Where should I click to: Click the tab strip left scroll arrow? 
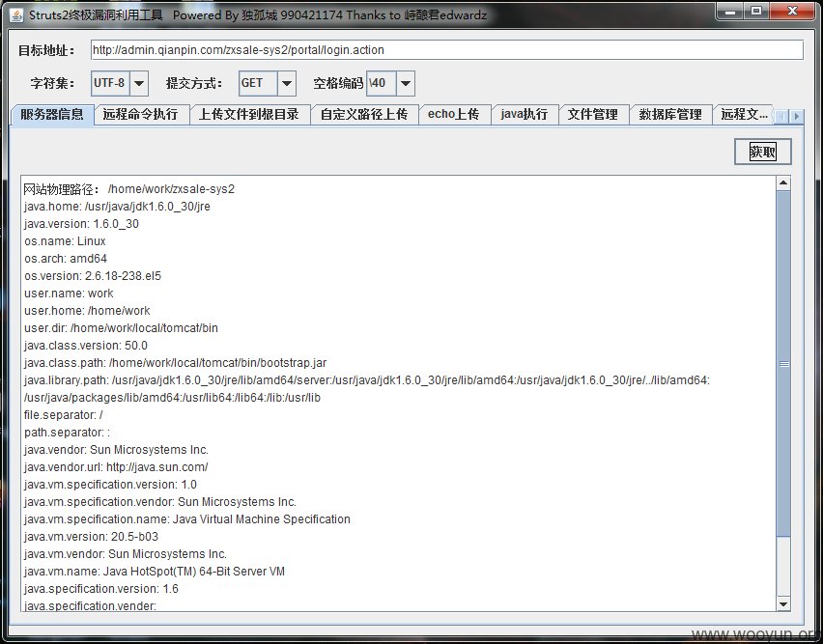coord(781,116)
